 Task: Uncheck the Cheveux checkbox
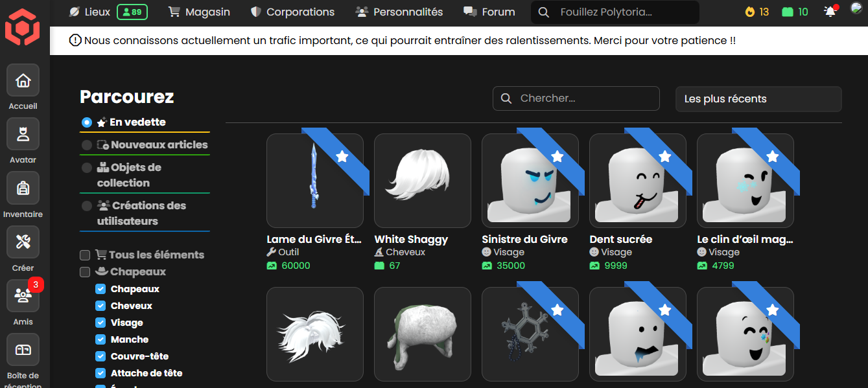pyautogui.click(x=100, y=306)
